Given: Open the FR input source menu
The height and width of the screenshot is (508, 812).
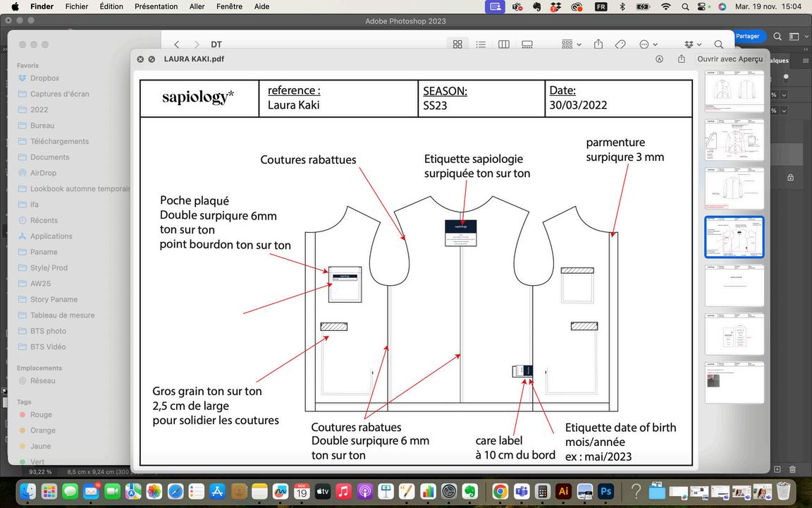Looking at the screenshot, I should coord(601,7).
